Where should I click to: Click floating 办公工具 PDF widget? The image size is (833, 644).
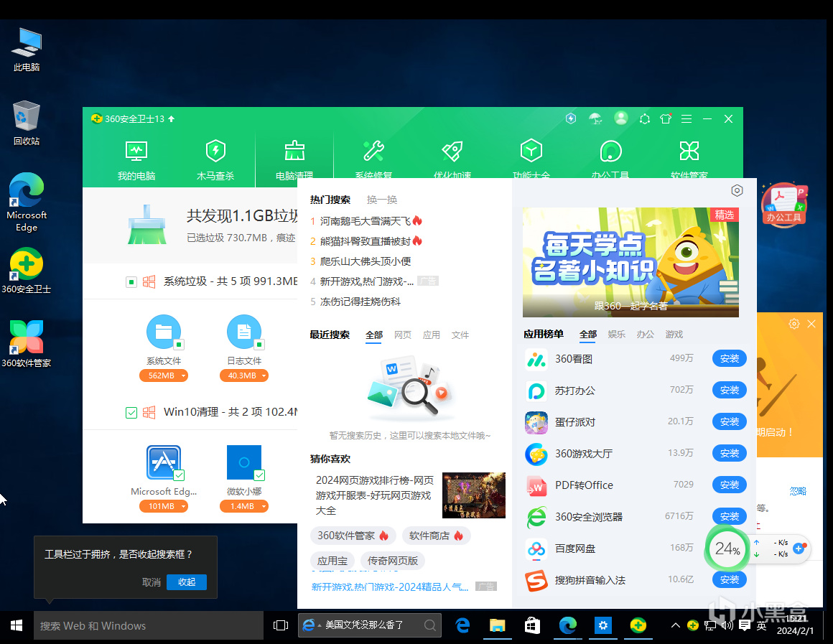(783, 205)
